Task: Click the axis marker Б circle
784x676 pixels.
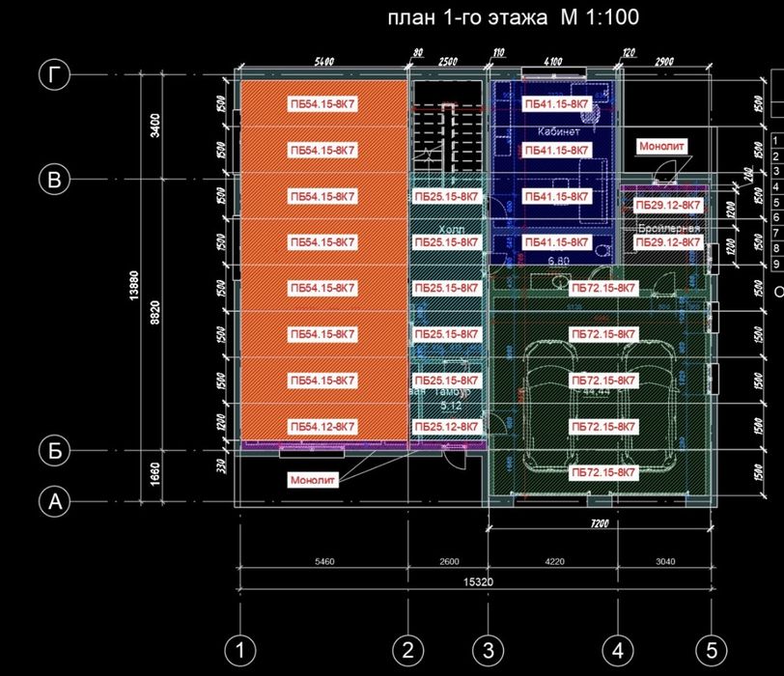Action: coord(54,450)
